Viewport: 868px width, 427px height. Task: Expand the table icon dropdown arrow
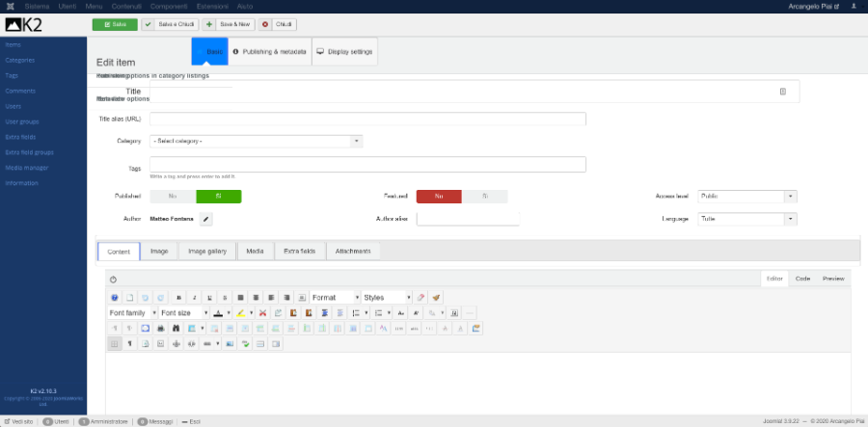203,328
